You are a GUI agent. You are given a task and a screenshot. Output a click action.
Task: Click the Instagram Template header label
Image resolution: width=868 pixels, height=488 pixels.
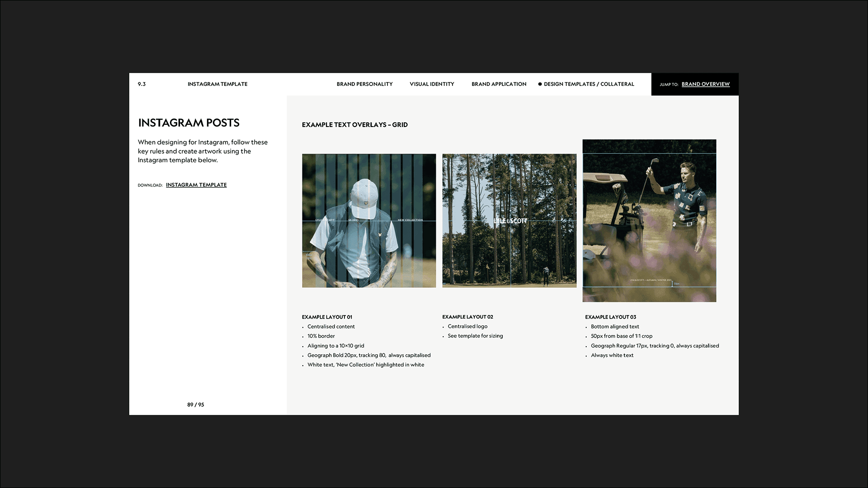pos(217,84)
